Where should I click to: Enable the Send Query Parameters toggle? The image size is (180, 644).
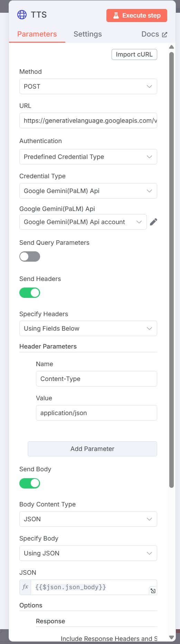tap(30, 256)
